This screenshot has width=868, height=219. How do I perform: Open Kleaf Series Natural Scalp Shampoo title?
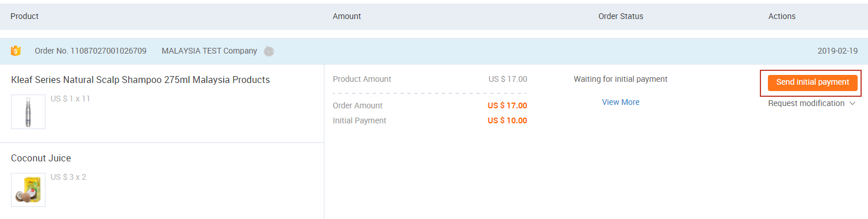pos(140,80)
